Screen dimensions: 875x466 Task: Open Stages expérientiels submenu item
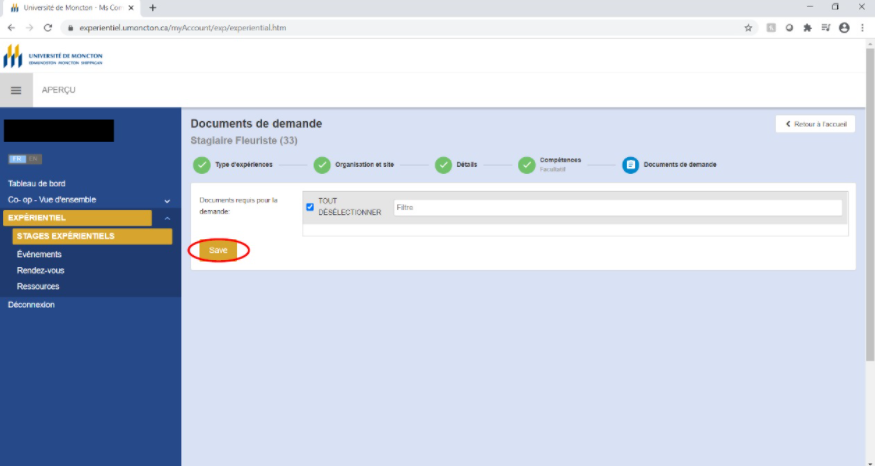92,237
